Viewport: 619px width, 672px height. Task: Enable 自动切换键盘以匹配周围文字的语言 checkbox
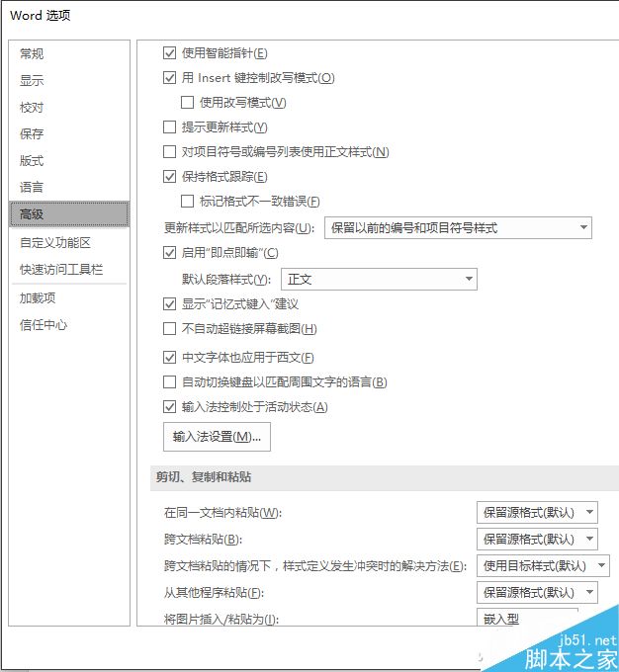169,381
